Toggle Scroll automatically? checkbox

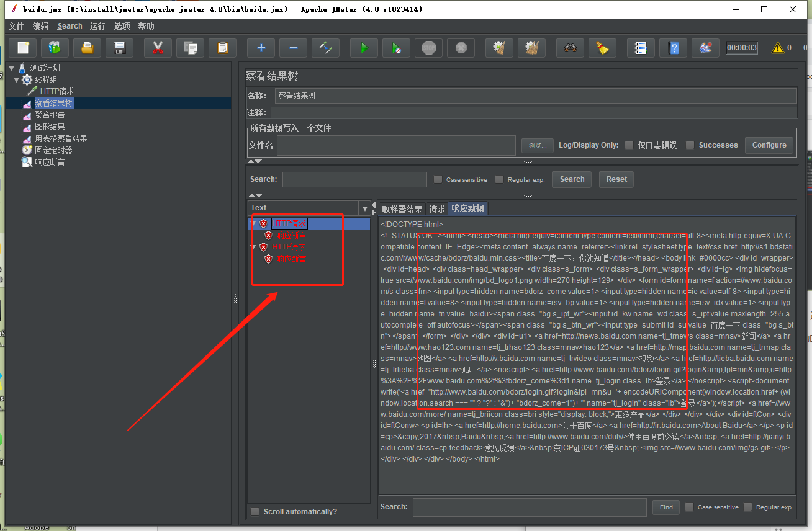(x=255, y=512)
